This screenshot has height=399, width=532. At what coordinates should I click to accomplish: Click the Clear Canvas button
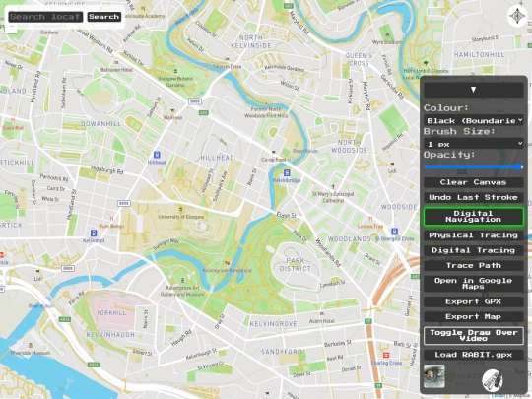pos(473,182)
